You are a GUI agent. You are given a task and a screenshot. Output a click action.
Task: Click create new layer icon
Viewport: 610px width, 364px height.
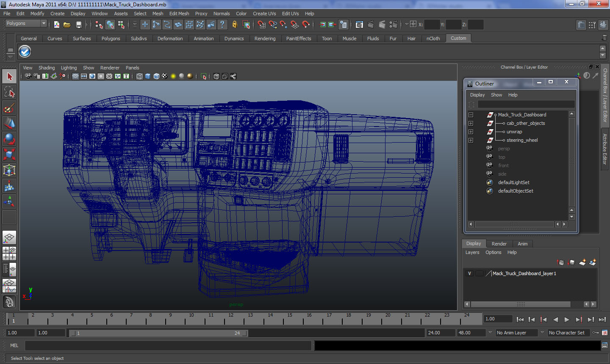click(x=582, y=262)
